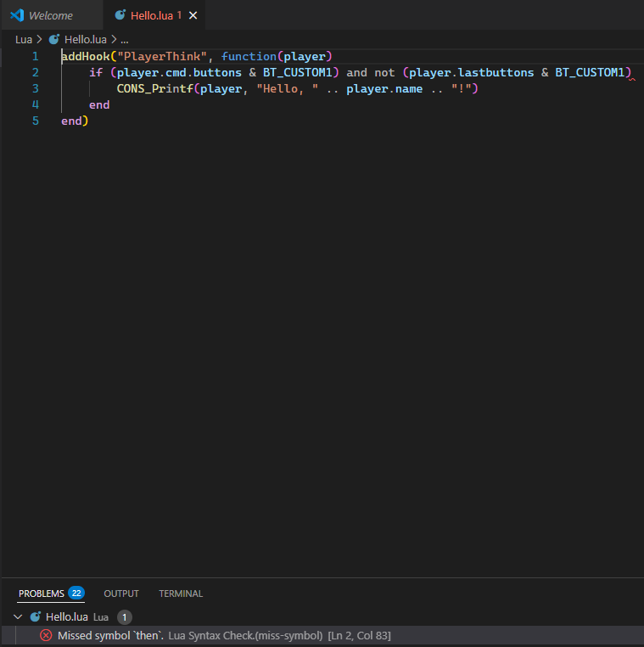Click the addHook function name
The height and width of the screenshot is (647, 644).
86,56
